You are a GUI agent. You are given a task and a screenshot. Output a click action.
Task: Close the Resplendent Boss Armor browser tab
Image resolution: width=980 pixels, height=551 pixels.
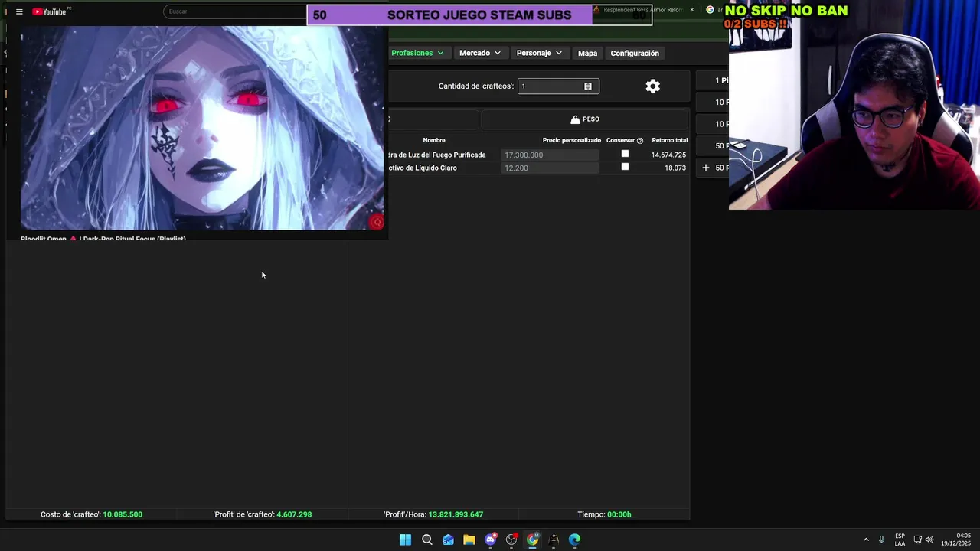pos(691,10)
